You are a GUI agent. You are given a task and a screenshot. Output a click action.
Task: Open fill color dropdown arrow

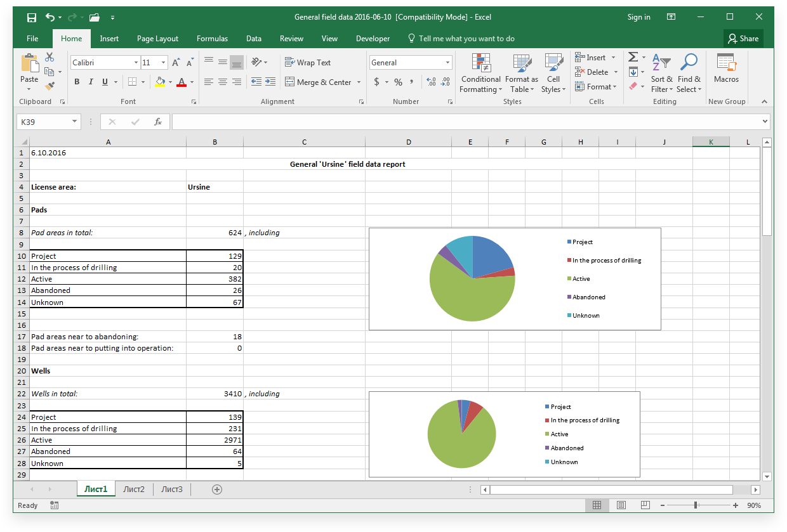[170, 82]
